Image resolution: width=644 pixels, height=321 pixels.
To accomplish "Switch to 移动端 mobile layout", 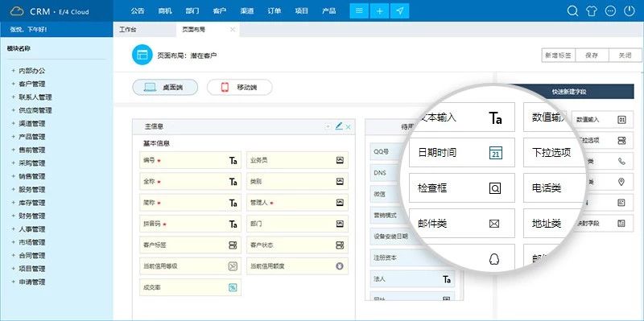I will [239, 88].
